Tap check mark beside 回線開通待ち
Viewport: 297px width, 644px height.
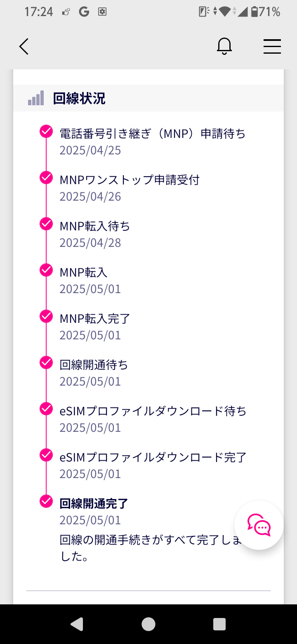(46, 363)
